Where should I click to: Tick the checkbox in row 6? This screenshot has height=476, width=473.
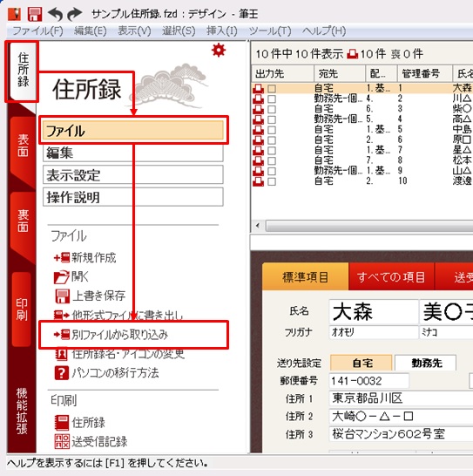(x=272, y=140)
